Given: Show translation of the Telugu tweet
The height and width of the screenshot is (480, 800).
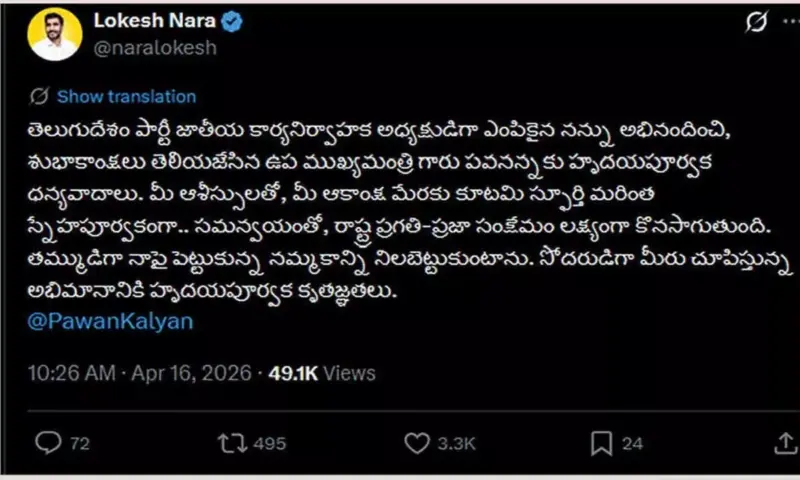Looking at the screenshot, I should tap(126, 97).
